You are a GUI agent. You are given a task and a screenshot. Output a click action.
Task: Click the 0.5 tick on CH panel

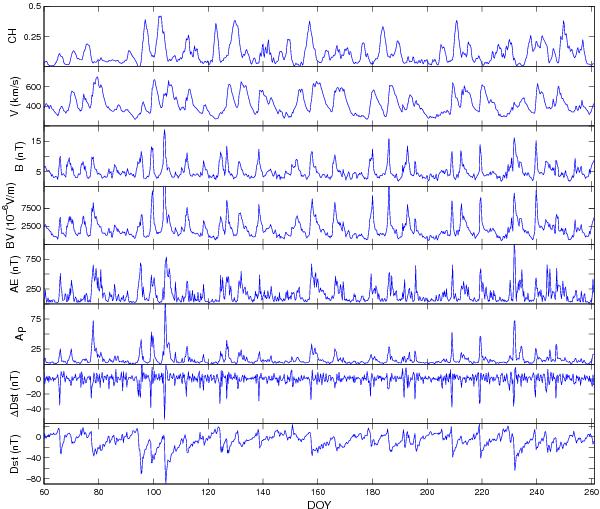tap(35, 7)
